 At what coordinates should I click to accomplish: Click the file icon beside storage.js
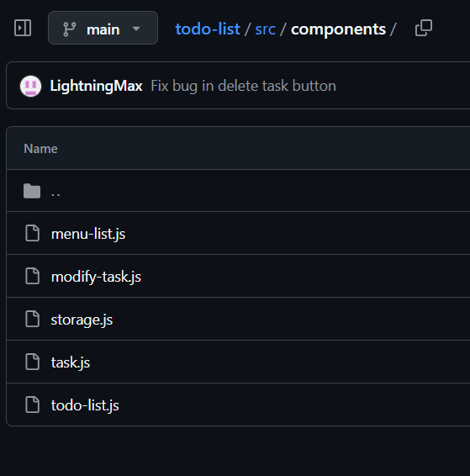pos(32,319)
